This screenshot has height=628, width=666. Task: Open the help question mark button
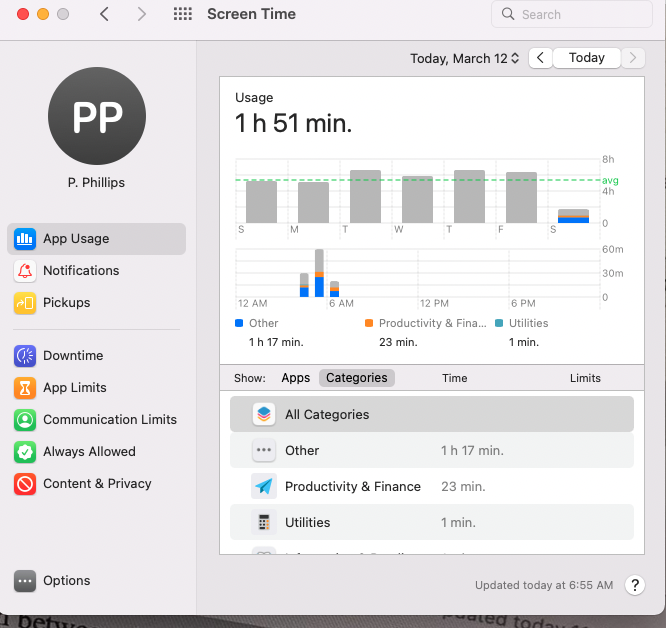[x=635, y=585]
